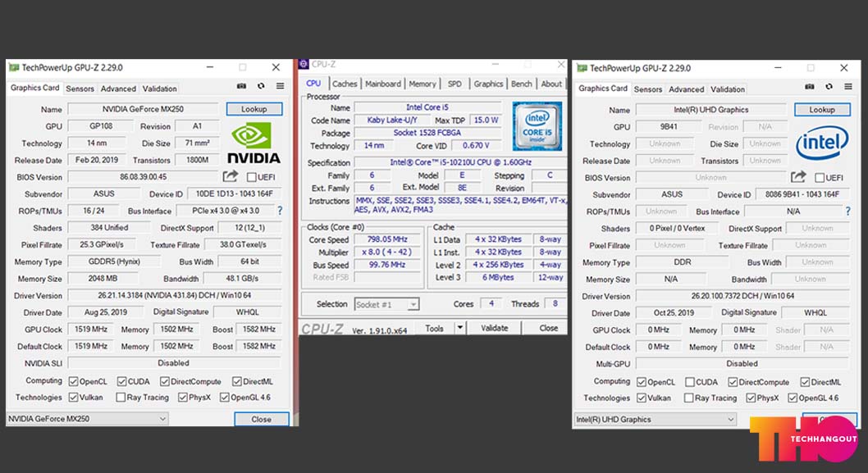Toggle UEFI checkbox in NVIDIA GPU-Z window
Image resolution: width=868 pixels, height=473 pixels.
252,177
